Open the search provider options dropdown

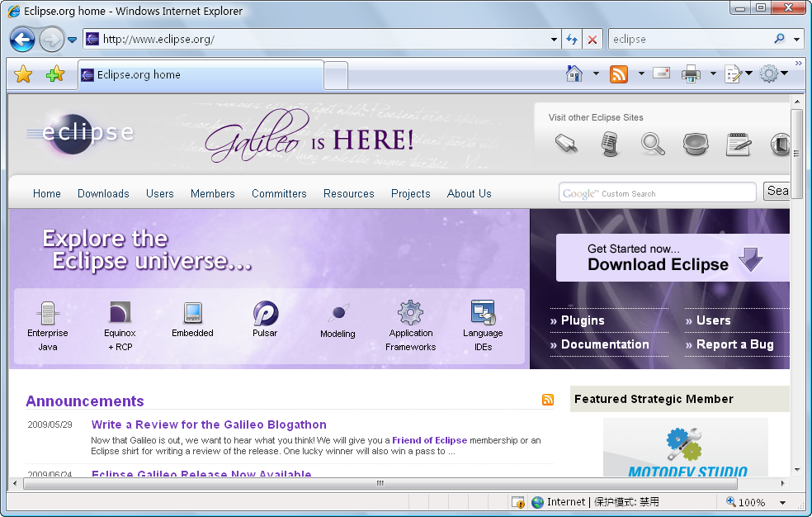[x=796, y=40]
